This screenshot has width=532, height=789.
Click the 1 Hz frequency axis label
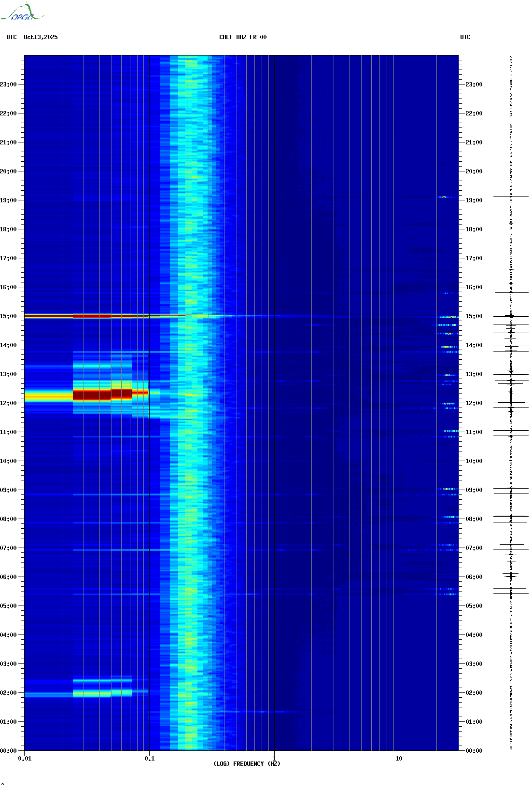[x=274, y=759]
